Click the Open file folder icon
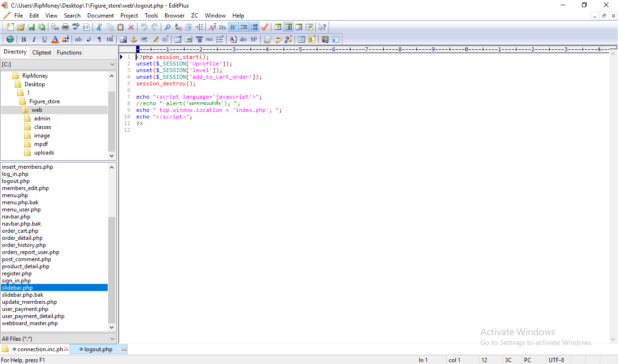This screenshot has width=618, height=364. click(20, 27)
